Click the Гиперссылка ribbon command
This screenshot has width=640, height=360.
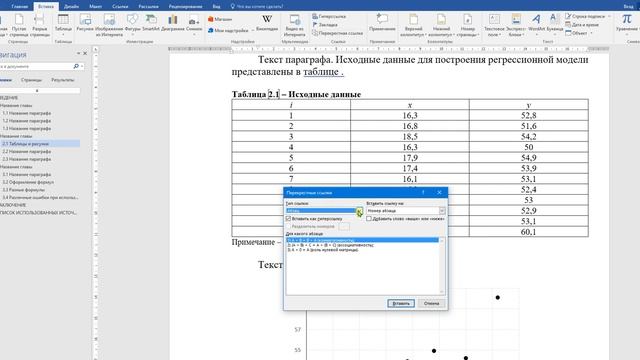click(x=329, y=16)
